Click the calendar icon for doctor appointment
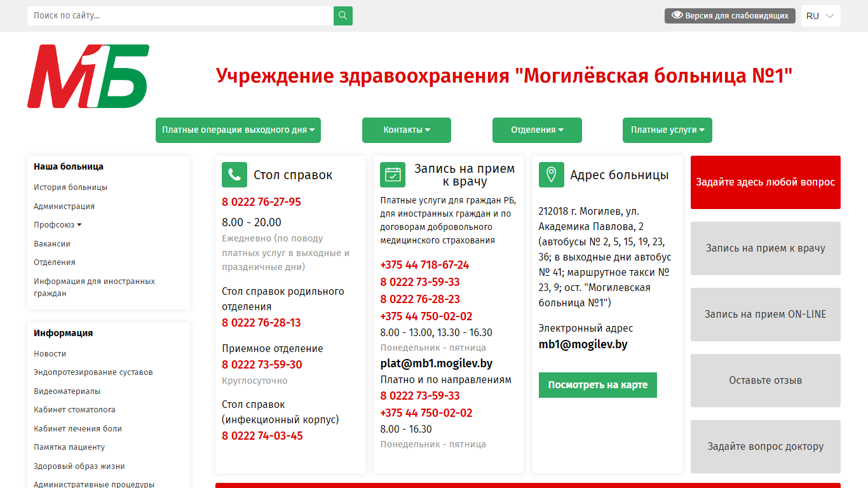This screenshot has height=488, width=868. point(393,175)
